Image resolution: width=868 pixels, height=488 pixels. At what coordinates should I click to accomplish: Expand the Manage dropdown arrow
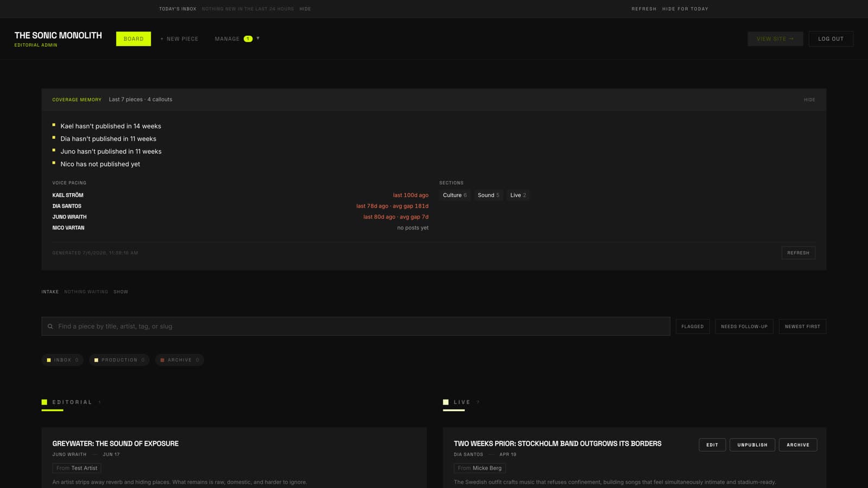point(258,38)
